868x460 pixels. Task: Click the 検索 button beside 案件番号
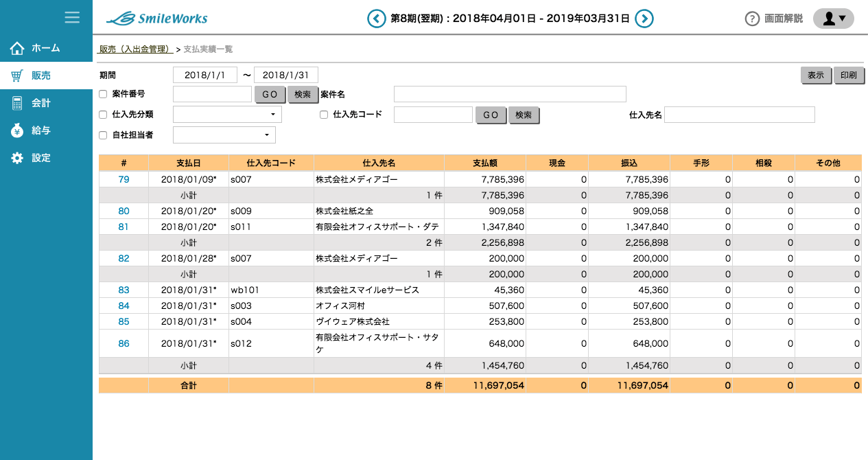point(303,95)
